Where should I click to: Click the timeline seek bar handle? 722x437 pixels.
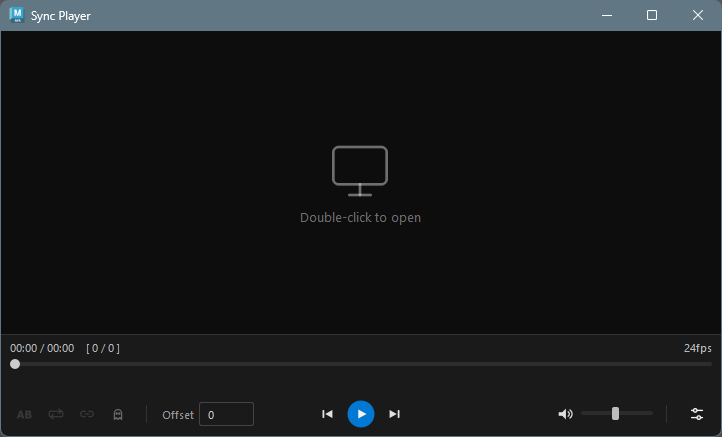pos(15,364)
